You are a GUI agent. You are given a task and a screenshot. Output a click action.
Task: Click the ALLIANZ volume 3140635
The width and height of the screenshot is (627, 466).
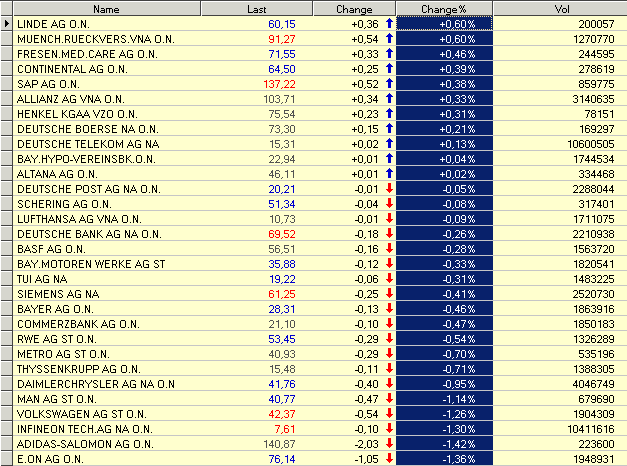click(593, 99)
